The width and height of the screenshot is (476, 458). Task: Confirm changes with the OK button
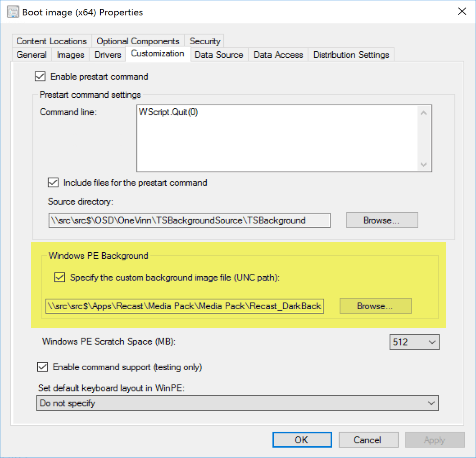(x=302, y=440)
